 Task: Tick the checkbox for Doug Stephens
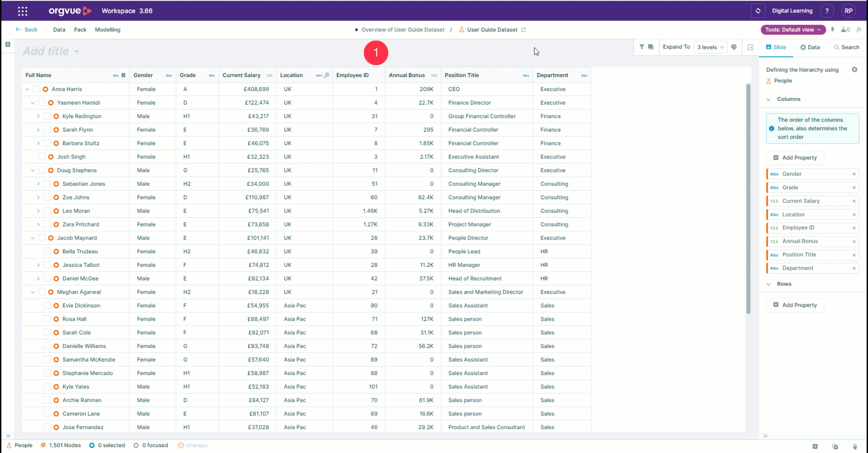(42, 170)
